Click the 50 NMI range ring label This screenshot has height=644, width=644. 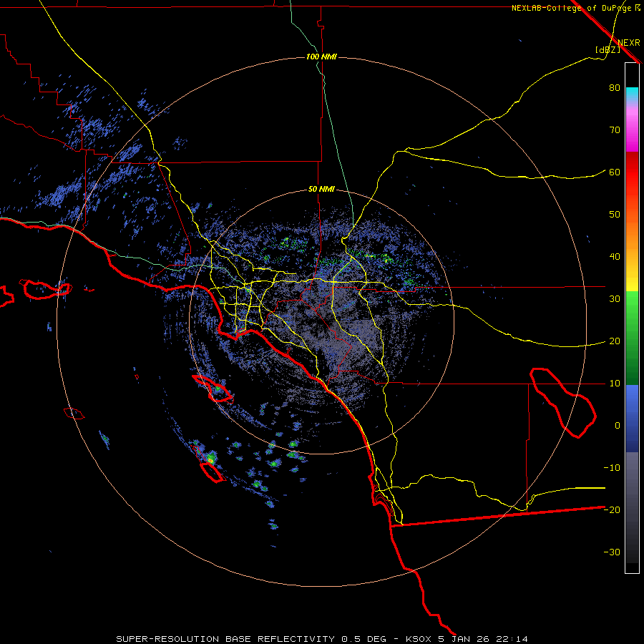click(321, 190)
